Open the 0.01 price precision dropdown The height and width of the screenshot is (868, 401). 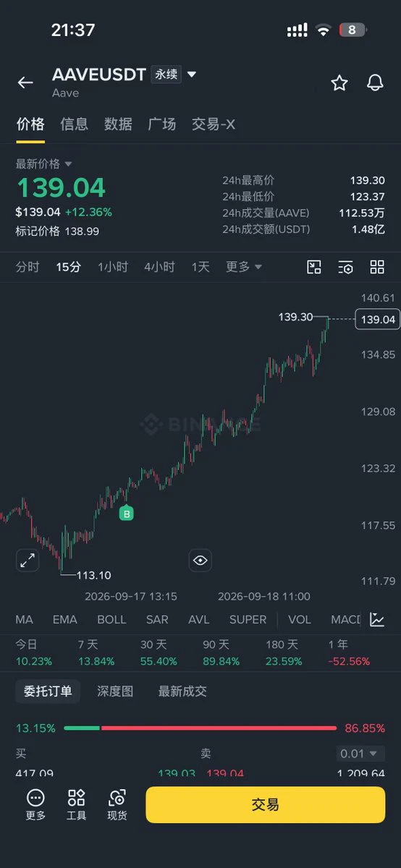click(359, 754)
